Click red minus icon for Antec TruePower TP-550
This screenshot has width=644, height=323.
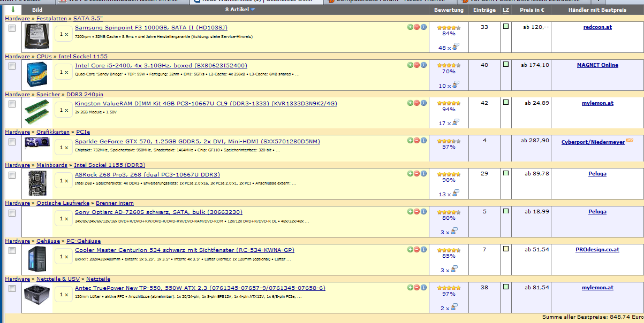click(416, 287)
